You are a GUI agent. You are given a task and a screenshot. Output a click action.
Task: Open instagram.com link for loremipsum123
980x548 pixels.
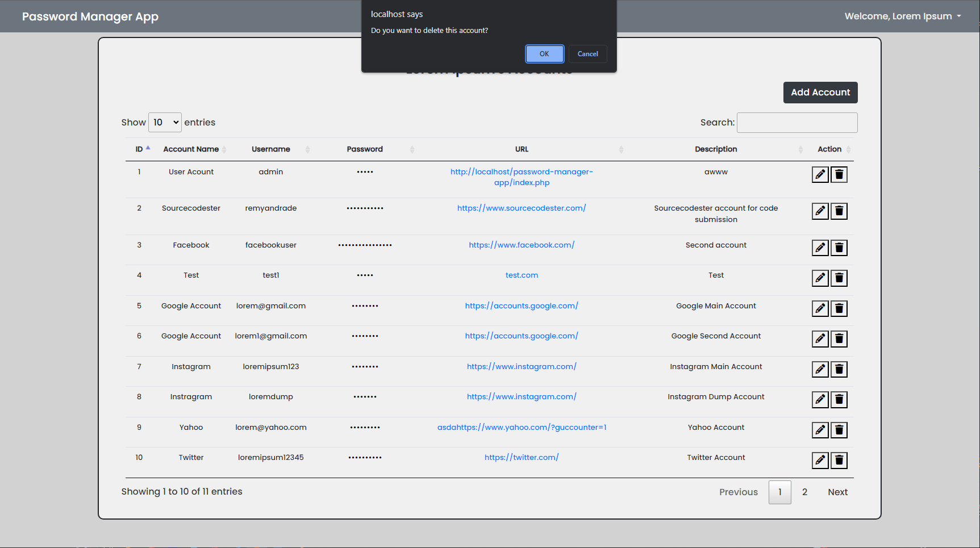coord(522,367)
